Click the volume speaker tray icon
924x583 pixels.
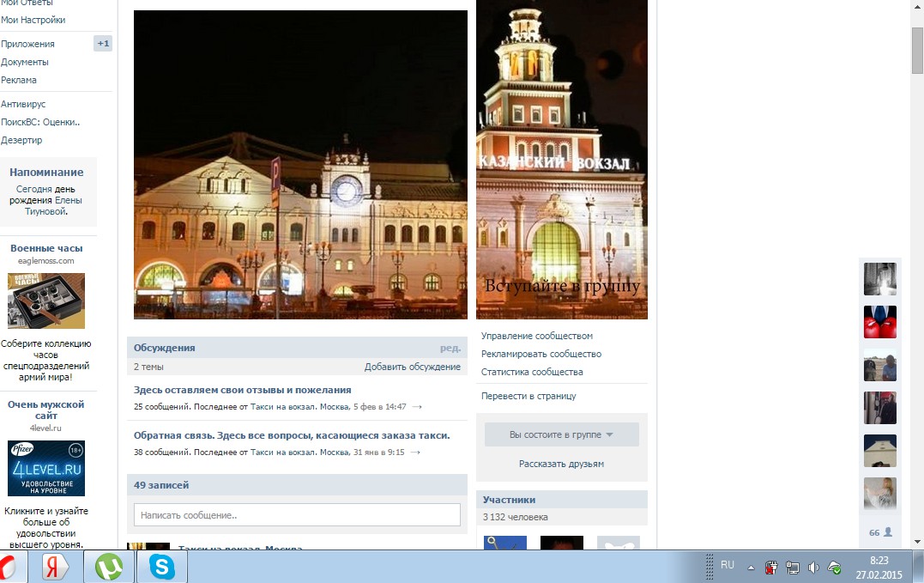click(813, 568)
